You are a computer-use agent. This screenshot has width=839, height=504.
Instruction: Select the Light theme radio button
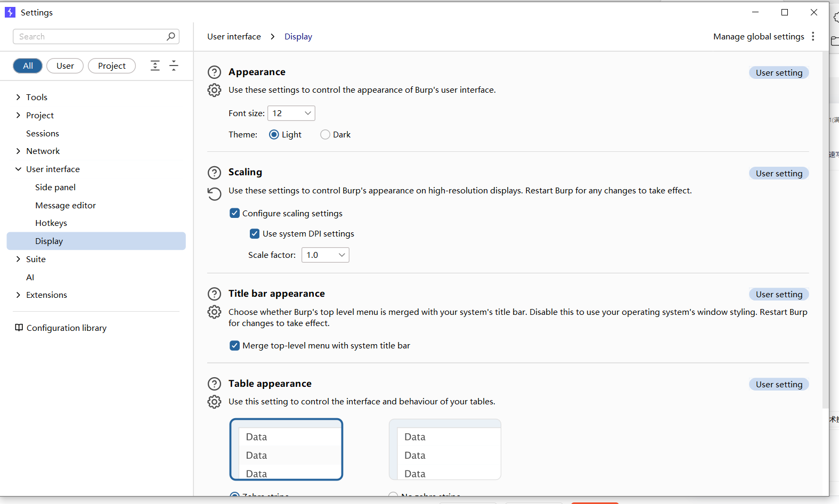click(x=274, y=135)
